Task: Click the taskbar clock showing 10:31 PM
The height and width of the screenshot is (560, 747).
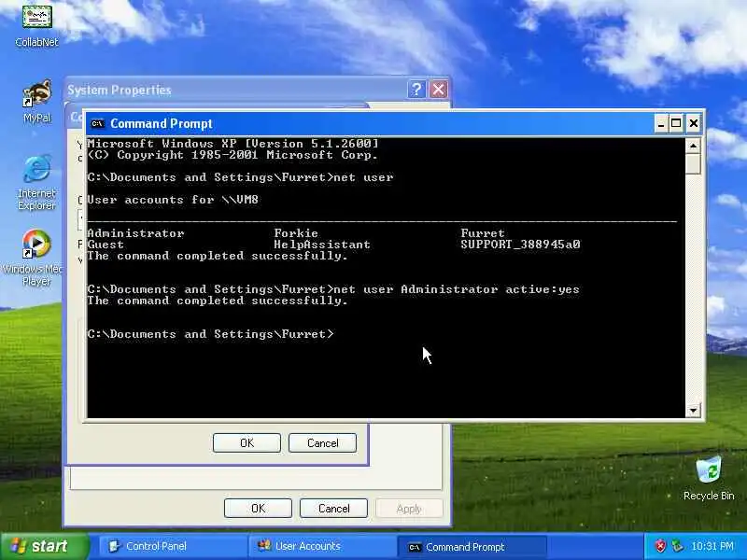Action: coord(712,546)
